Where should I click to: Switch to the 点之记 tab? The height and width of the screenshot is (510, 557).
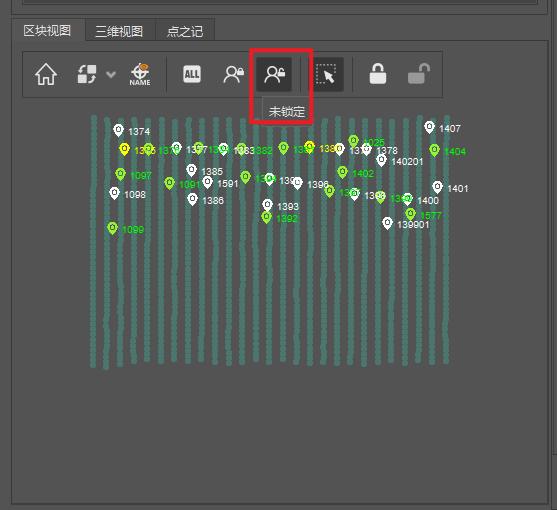[185, 31]
